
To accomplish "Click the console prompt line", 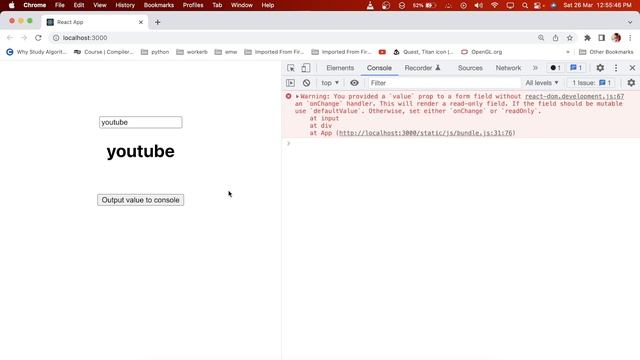I will [460, 143].
